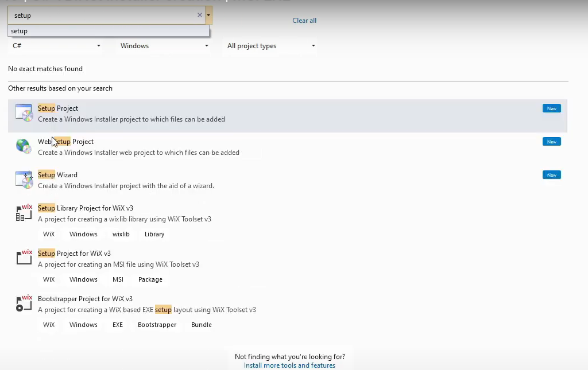Select the Setup Wizard template title
The image size is (588, 370).
57,175
